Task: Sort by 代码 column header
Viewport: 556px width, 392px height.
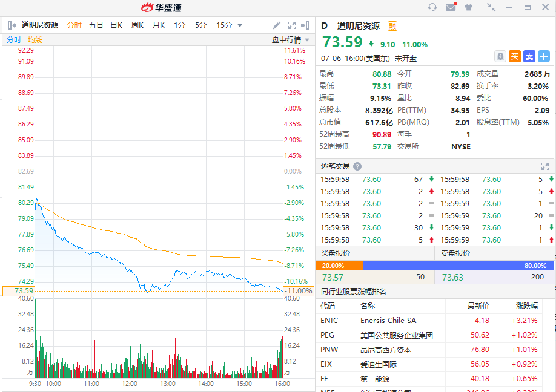Action: pos(327,305)
